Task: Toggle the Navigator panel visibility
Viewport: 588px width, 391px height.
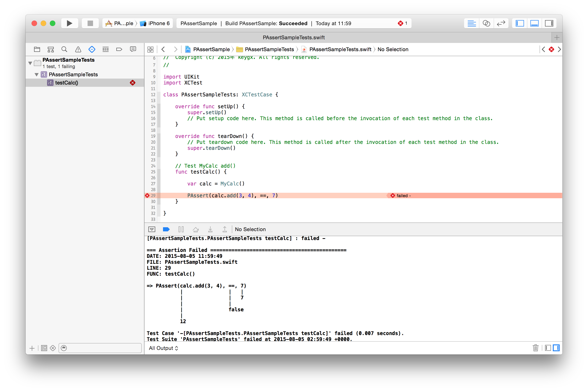Action: pos(520,24)
